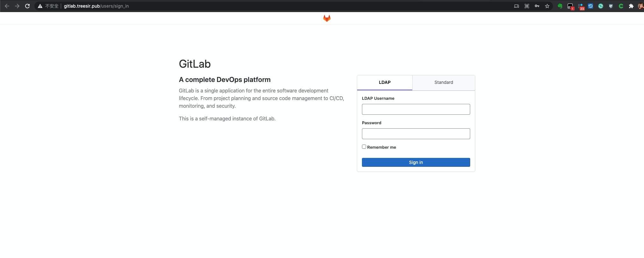This screenshot has width=644, height=258.
Task: Focus the LDAP Username input field
Action: click(x=416, y=109)
